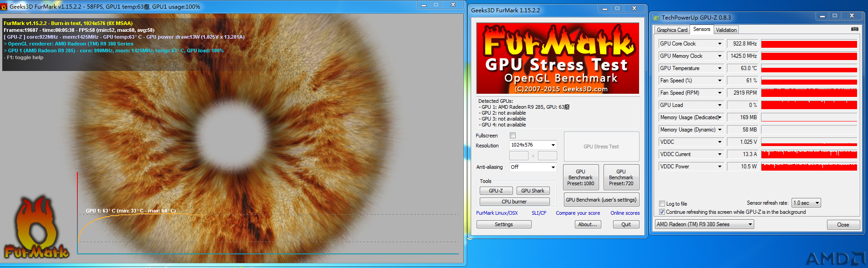Click the 1425.0 MHz memory clock value
Viewport: 868px width, 268px height.
pyautogui.click(x=743, y=56)
